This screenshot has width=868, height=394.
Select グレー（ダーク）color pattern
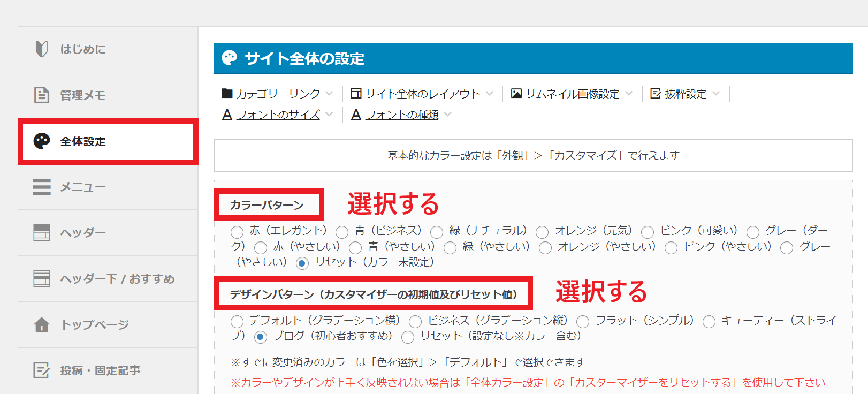coord(753,232)
